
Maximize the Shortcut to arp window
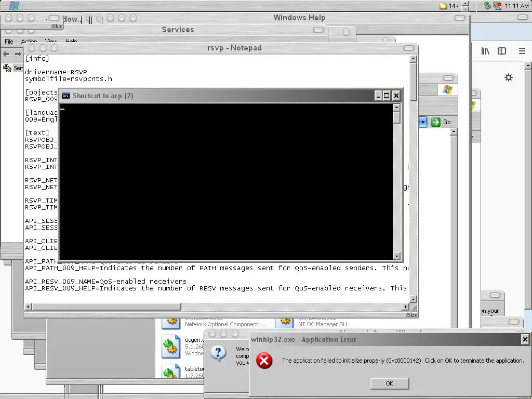pyautogui.click(x=387, y=96)
